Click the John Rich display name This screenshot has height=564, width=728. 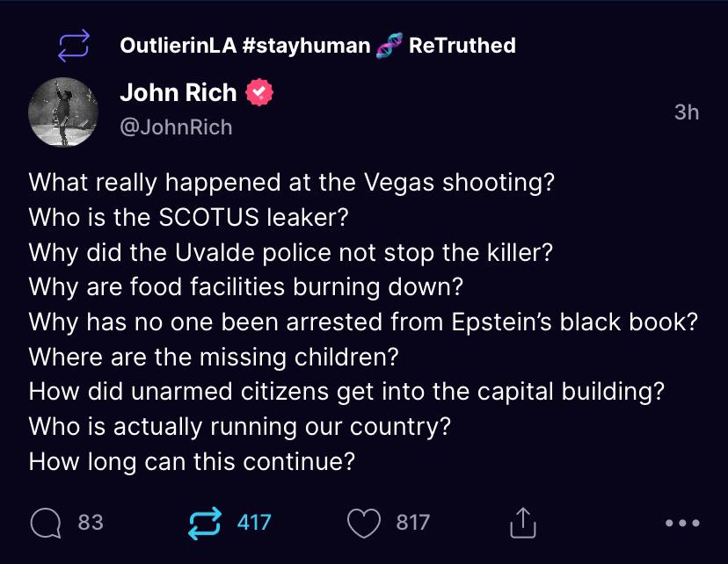tap(178, 93)
